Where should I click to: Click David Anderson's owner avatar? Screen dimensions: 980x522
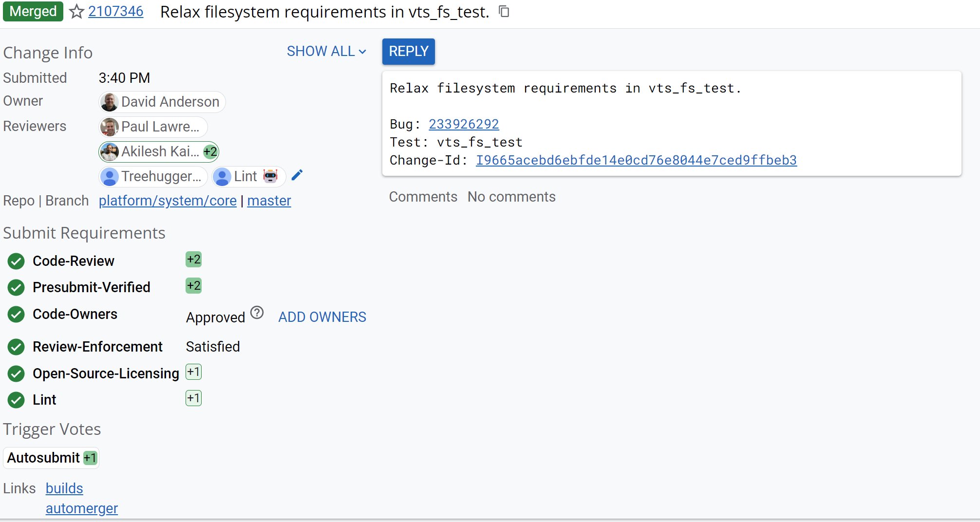[x=109, y=102]
